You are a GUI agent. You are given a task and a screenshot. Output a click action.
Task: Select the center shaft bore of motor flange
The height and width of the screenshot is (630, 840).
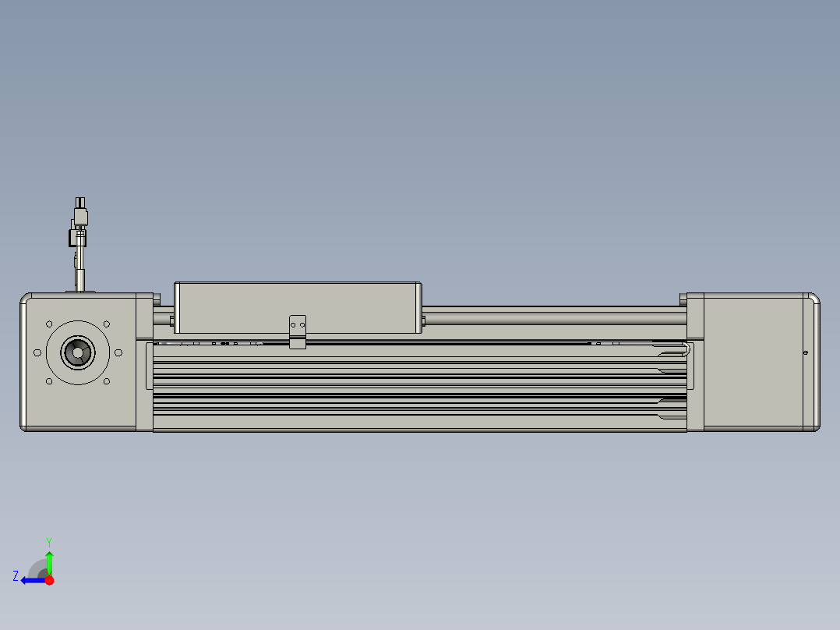[78, 352]
